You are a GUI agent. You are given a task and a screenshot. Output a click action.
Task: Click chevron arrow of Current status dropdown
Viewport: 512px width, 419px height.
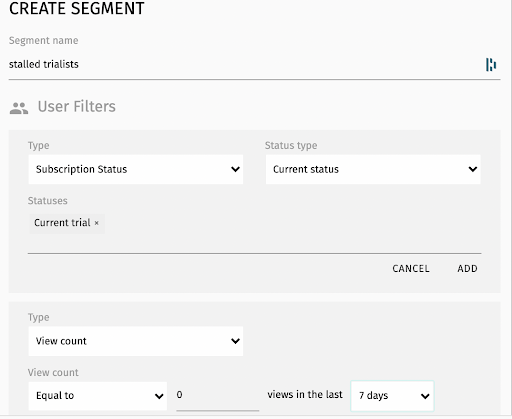point(473,169)
